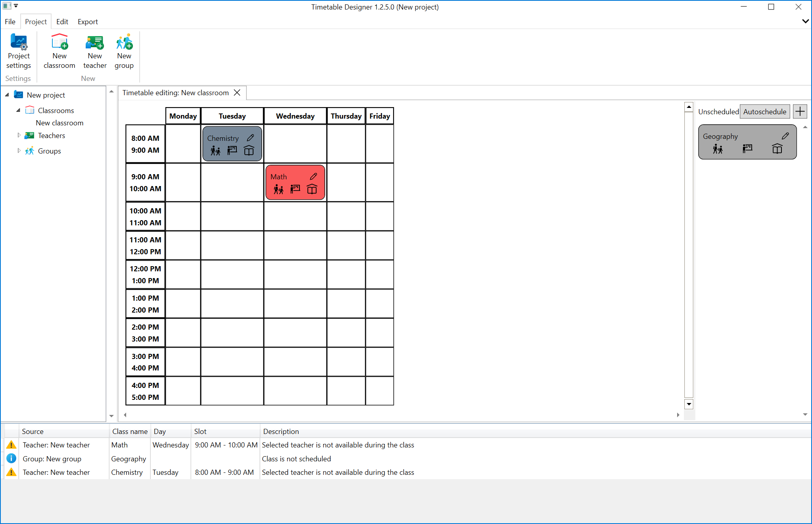812x524 pixels.
Task: Open Project settings
Action: (19, 51)
